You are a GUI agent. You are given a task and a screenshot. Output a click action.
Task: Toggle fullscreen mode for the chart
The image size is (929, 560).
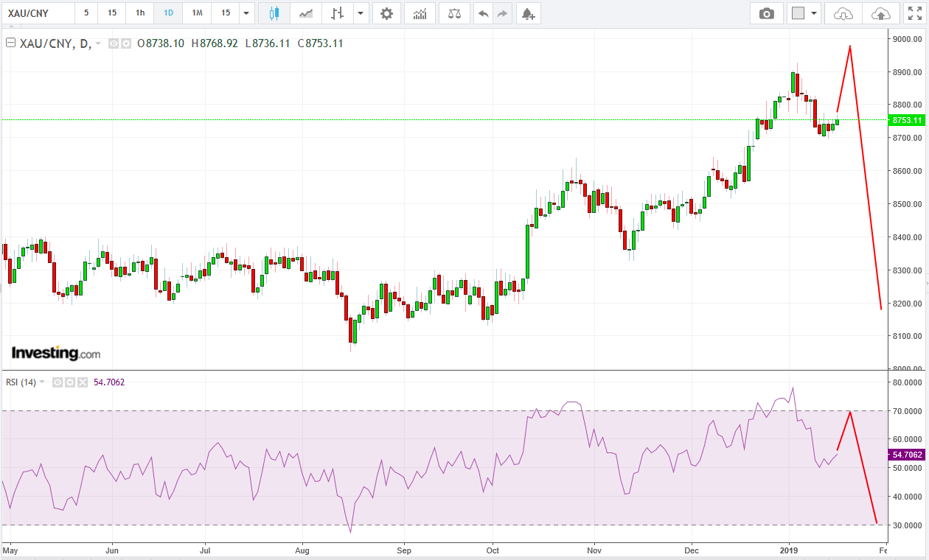(x=914, y=13)
